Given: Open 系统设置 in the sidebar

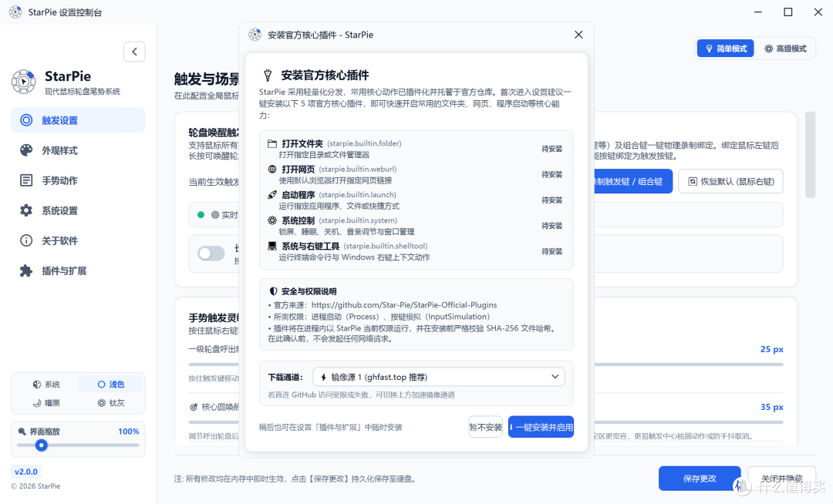Looking at the screenshot, I should [x=78, y=210].
